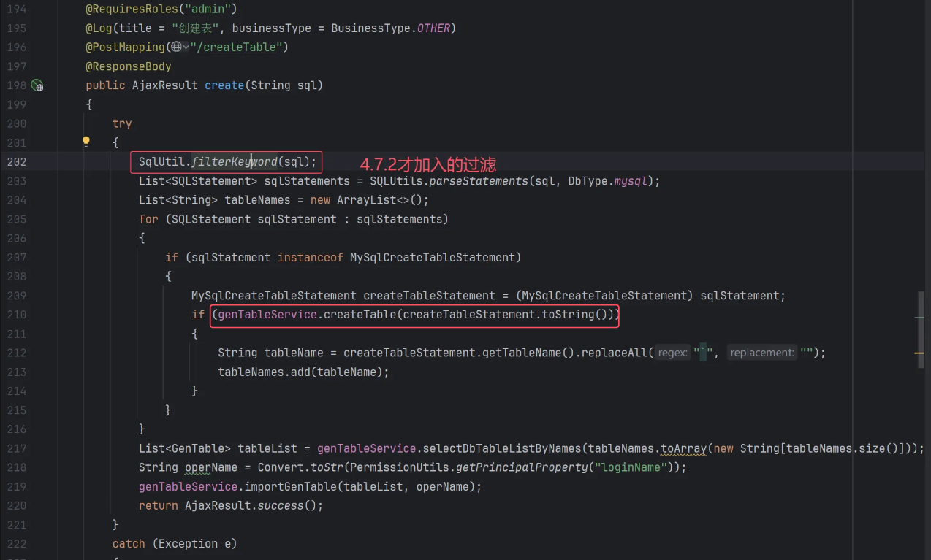Click the try keyword
This screenshot has height=560, width=931.
pos(122,123)
